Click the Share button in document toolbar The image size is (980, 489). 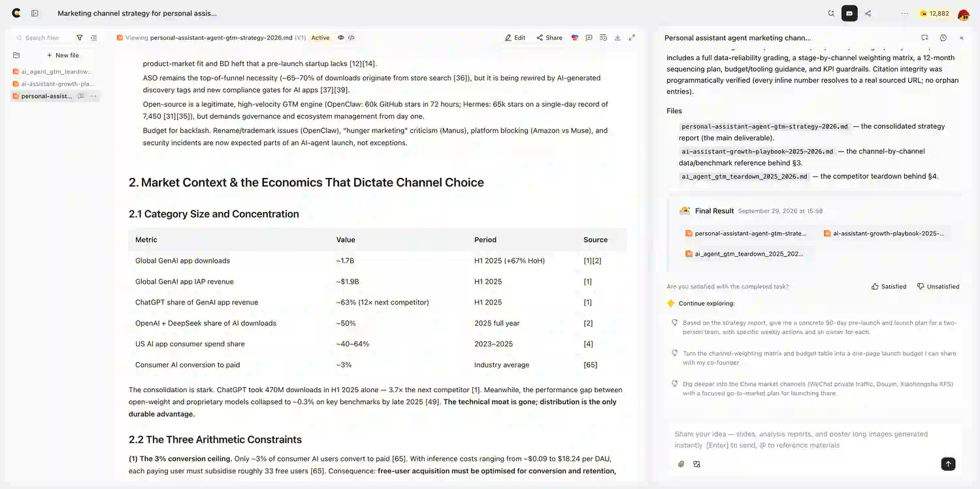coord(549,38)
